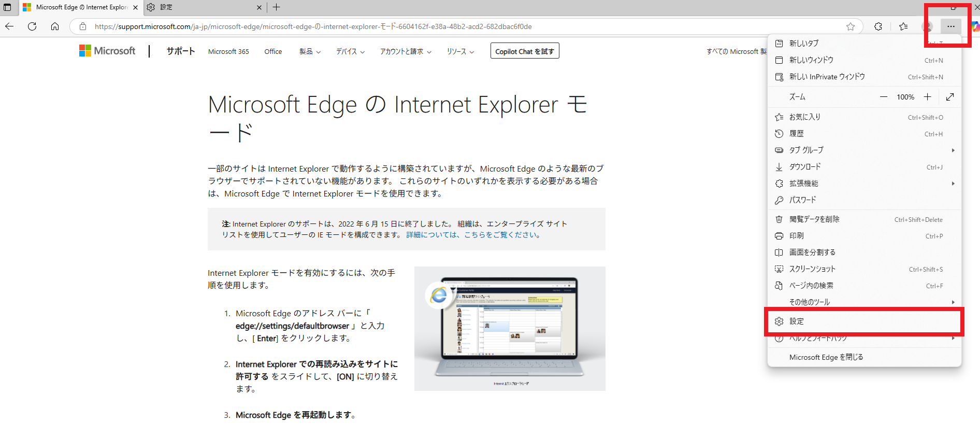Open the Extensions puzzle icon in toolbar
This screenshot has width=980, height=436.
pyautogui.click(x=878, y=26)
